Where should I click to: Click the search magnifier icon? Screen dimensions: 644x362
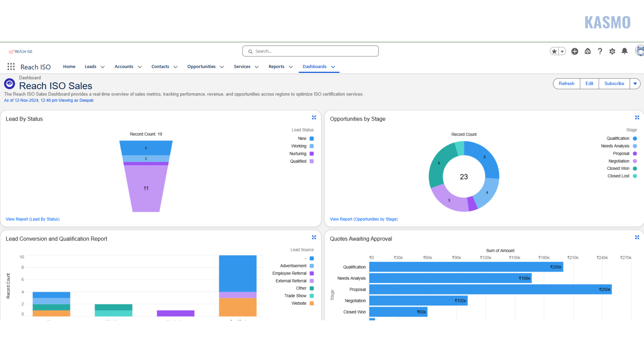(250, 52)
